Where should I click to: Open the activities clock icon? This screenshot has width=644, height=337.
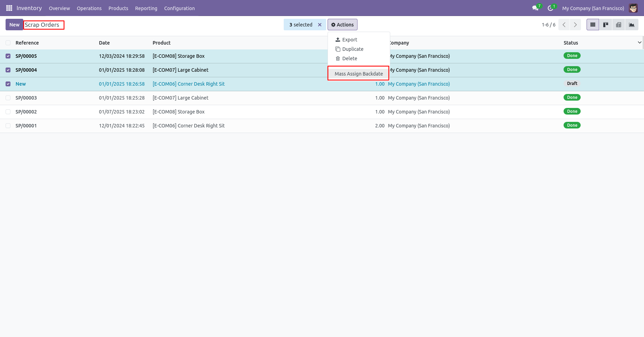550,8
